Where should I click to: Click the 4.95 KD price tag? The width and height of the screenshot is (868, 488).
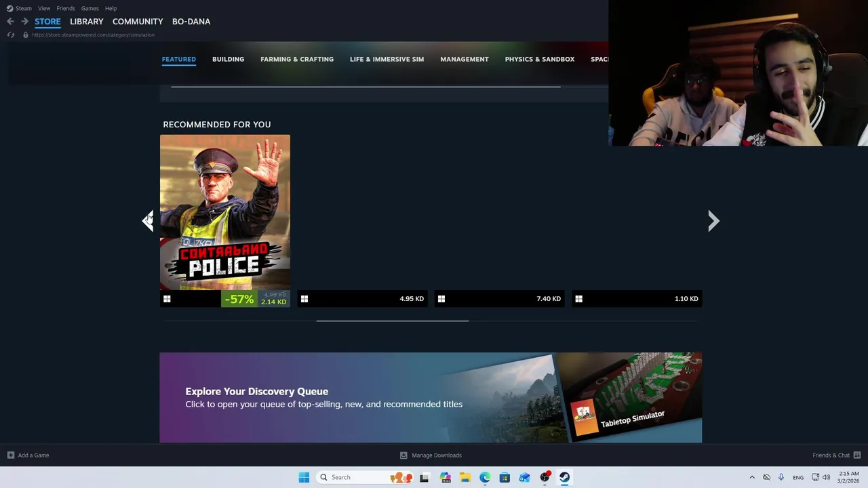[x=412, y=299]
